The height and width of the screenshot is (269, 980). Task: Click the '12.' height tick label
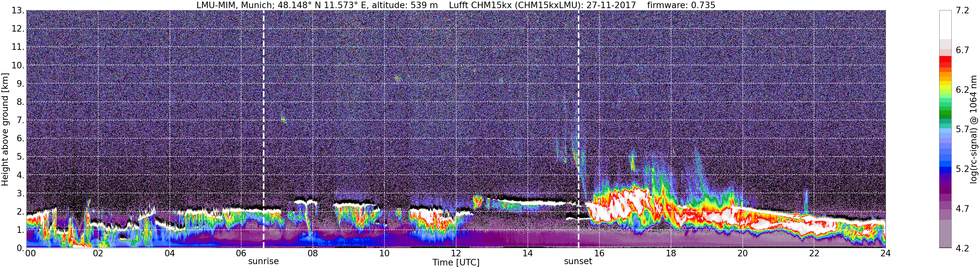pos(18,29)
